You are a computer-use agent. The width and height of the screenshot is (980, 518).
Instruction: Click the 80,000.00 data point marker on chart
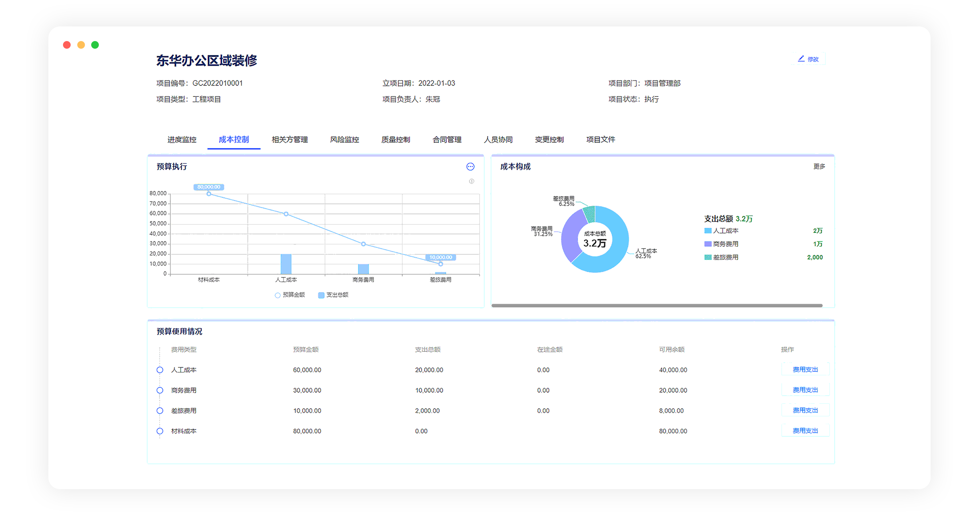point(208,194)
